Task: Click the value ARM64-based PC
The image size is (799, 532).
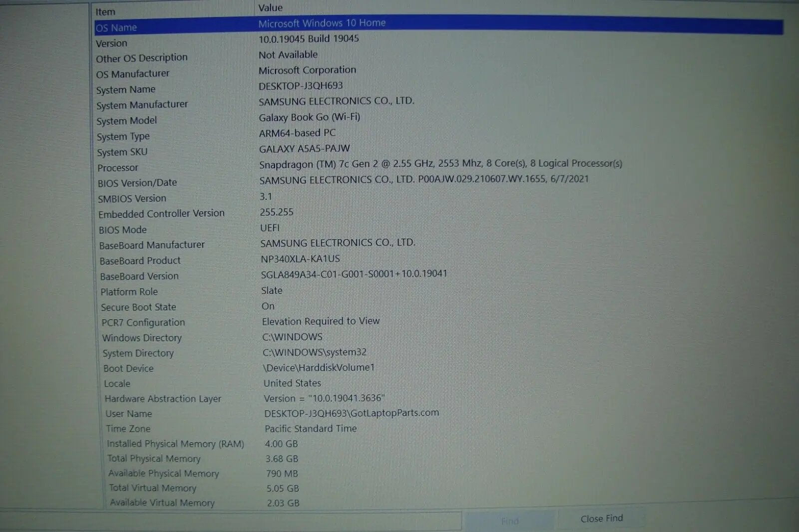Action: click(x=297, y=133)
